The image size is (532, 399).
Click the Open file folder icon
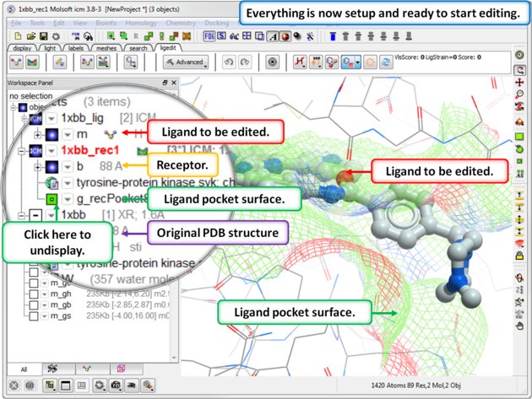click(x=31, y=37)
